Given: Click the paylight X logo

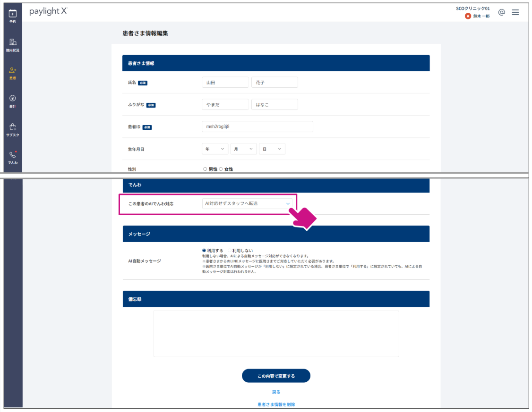Looking at the screenshot, I should [48, 11].
